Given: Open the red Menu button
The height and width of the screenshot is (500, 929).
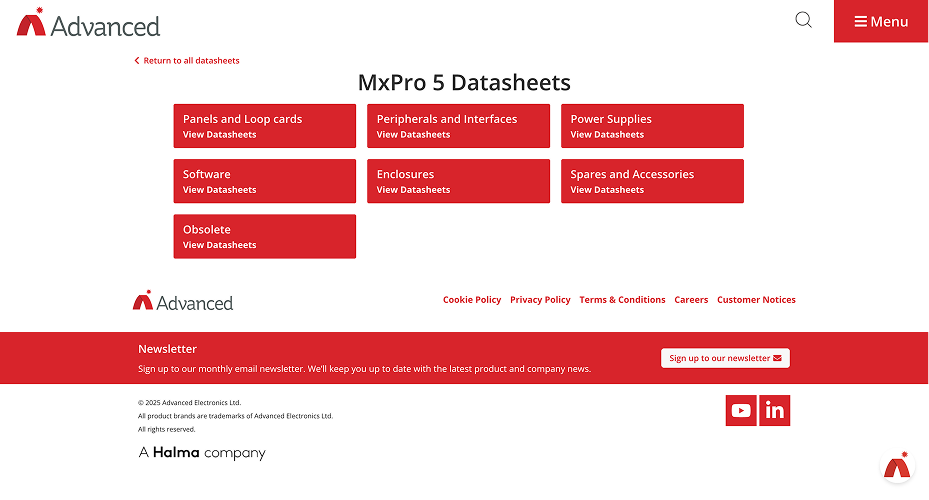Looking at the screenshot, I should point(880,21).
